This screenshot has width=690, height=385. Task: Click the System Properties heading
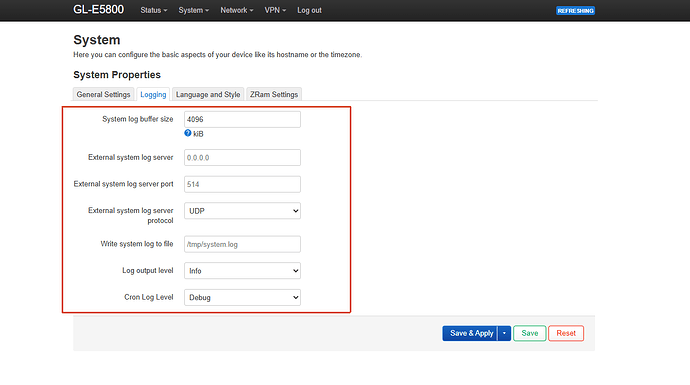[x=117, y=74]
